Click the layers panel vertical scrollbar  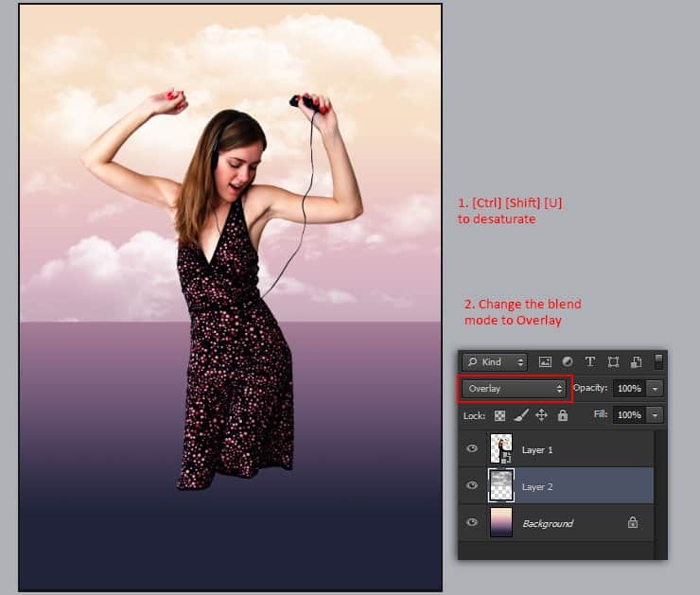point(660,493)
